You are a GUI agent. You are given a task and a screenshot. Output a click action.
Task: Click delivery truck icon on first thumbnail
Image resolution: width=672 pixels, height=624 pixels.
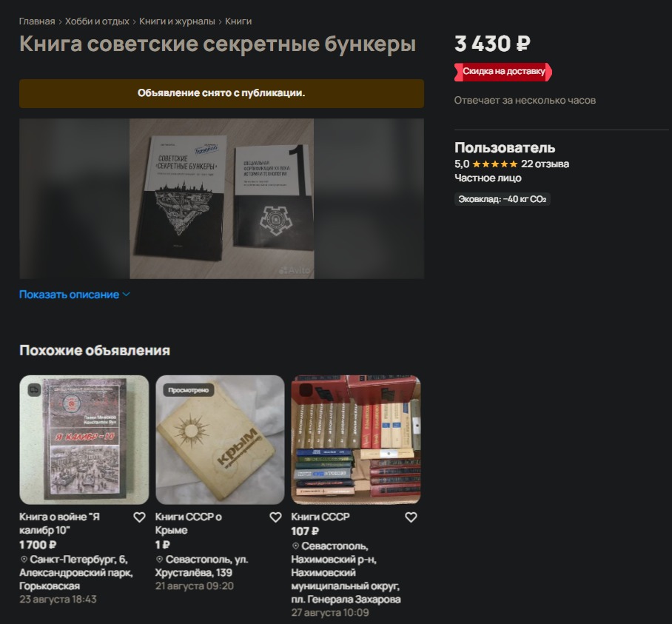coord(34,390)
